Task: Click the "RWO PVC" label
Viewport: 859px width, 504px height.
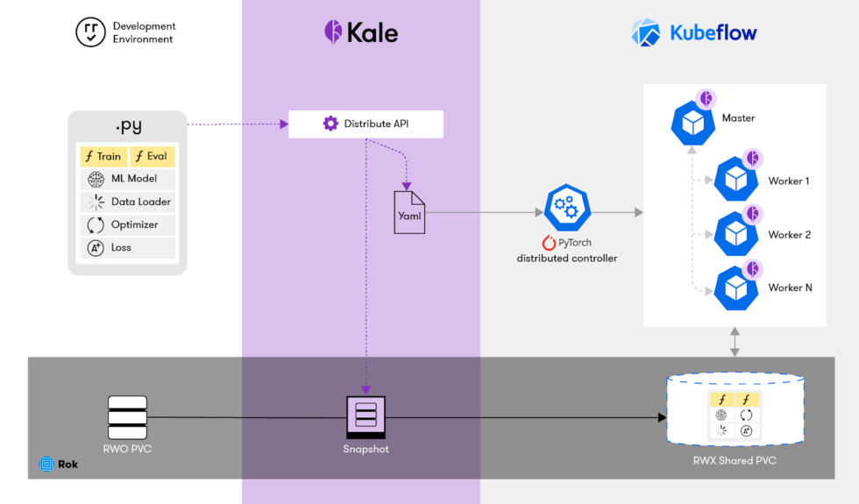Action: click(127, 449)
